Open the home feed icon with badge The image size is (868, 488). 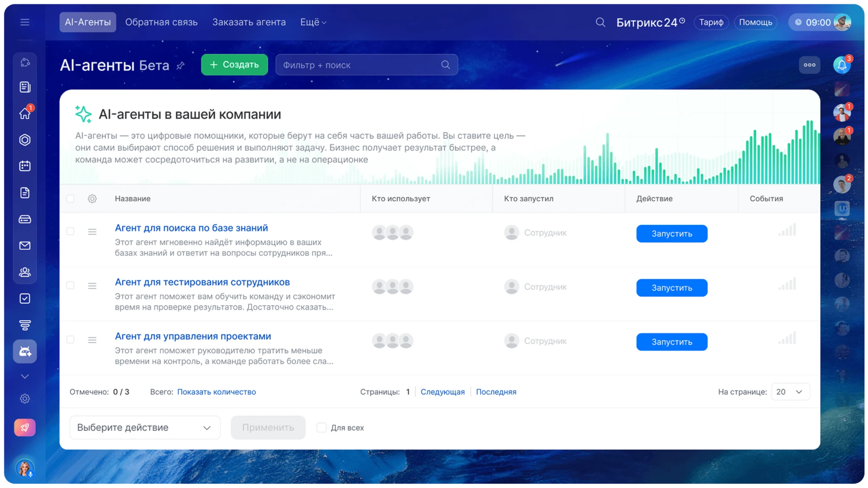(x=25, y=113)
